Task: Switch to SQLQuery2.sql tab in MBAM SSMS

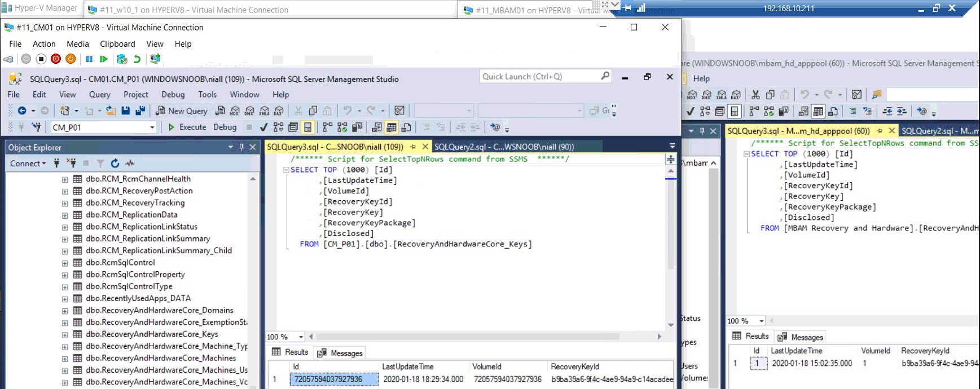Action: 939,131
